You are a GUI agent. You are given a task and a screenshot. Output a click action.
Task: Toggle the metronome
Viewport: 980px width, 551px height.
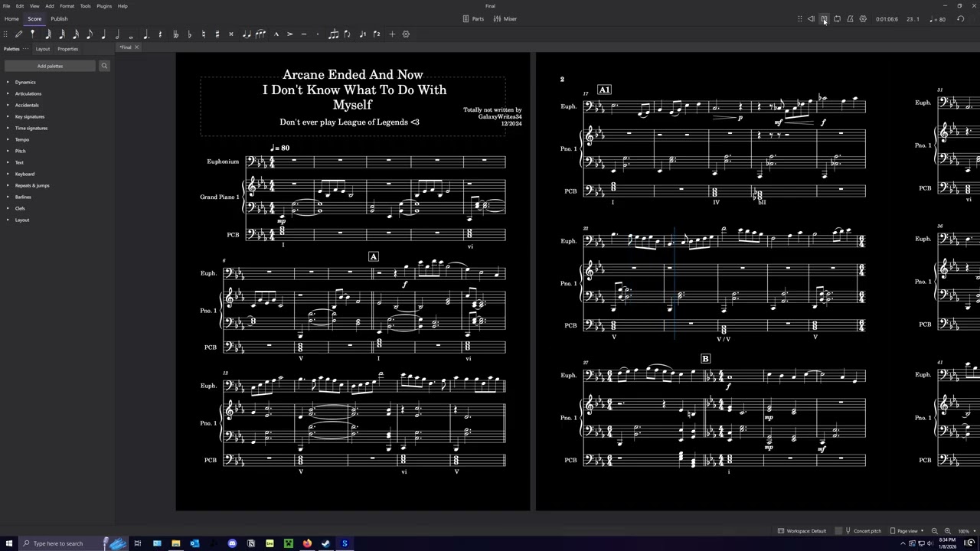click(850, 19)
